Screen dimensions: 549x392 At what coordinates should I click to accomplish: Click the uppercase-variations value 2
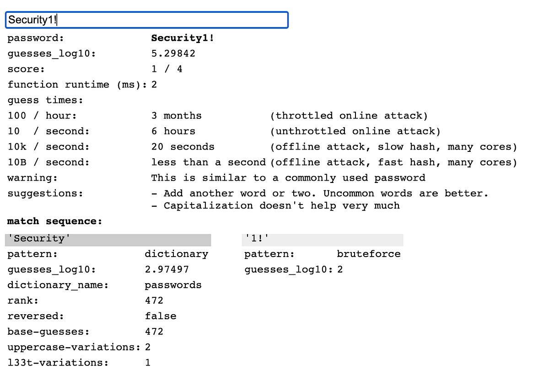click(x=147, y=347)
